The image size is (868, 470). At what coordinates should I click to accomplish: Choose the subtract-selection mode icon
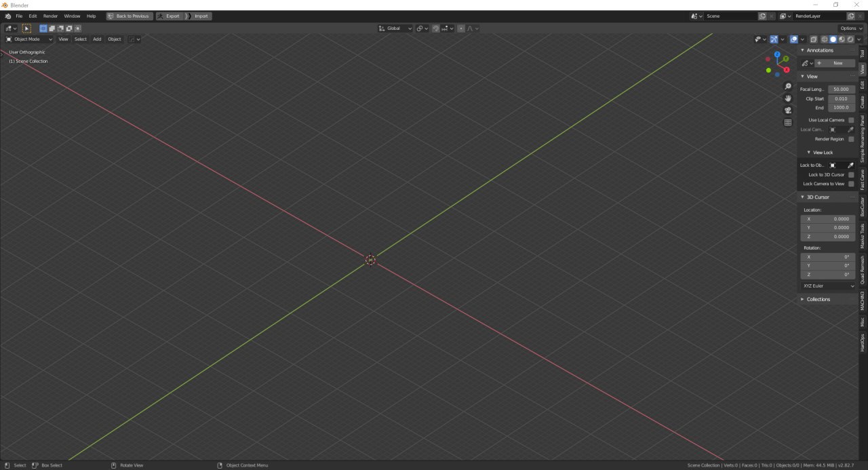pyautogui.click(x=60, y=28)
